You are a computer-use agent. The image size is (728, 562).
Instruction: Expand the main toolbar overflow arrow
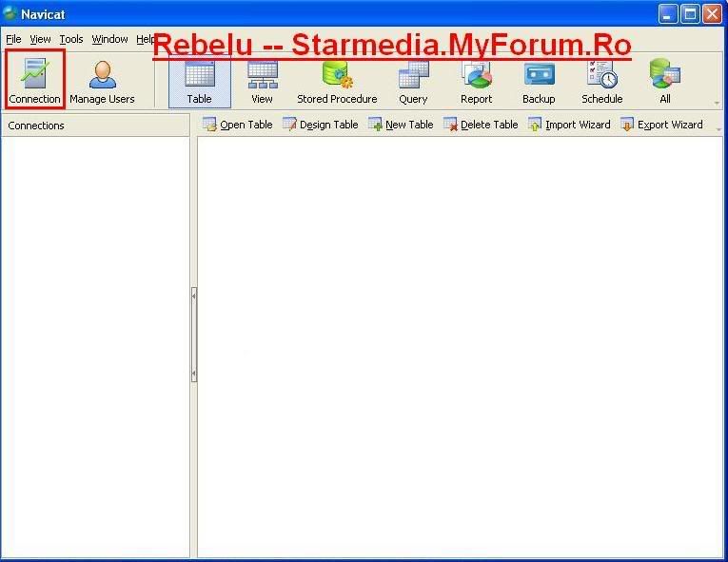[717, 103]
